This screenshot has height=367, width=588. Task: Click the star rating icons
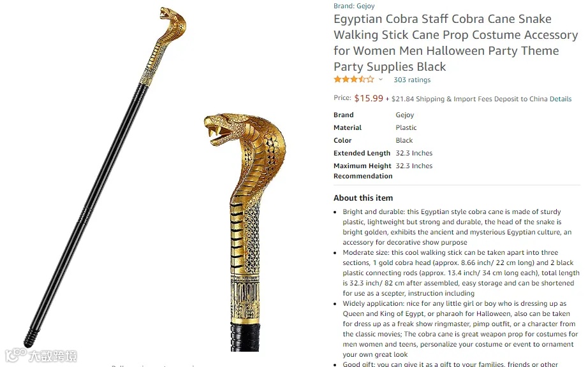[x=353, y=80]
